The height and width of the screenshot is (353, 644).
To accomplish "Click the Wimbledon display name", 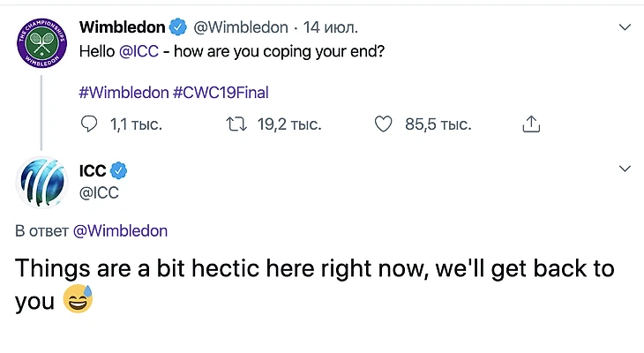I will point(122,27).
